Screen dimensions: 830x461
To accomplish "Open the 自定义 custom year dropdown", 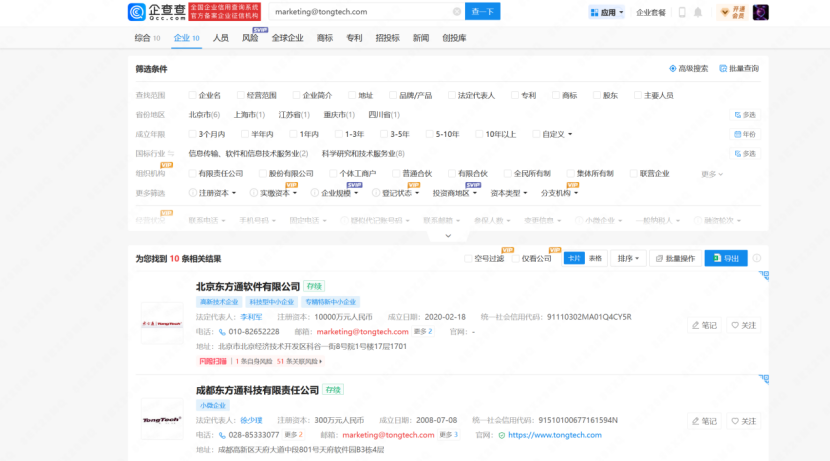I will pos(557,134).
